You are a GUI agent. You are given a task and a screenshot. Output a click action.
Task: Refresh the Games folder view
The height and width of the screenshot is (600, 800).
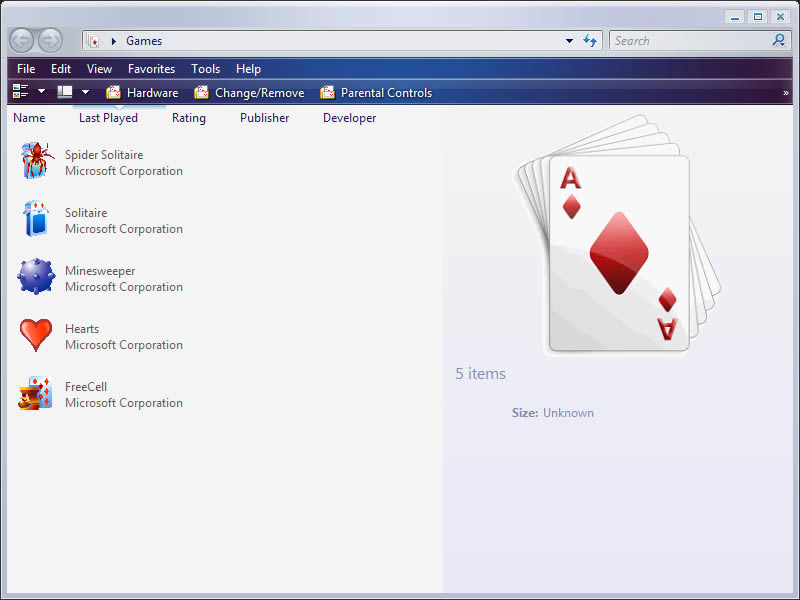pos(590,40)
